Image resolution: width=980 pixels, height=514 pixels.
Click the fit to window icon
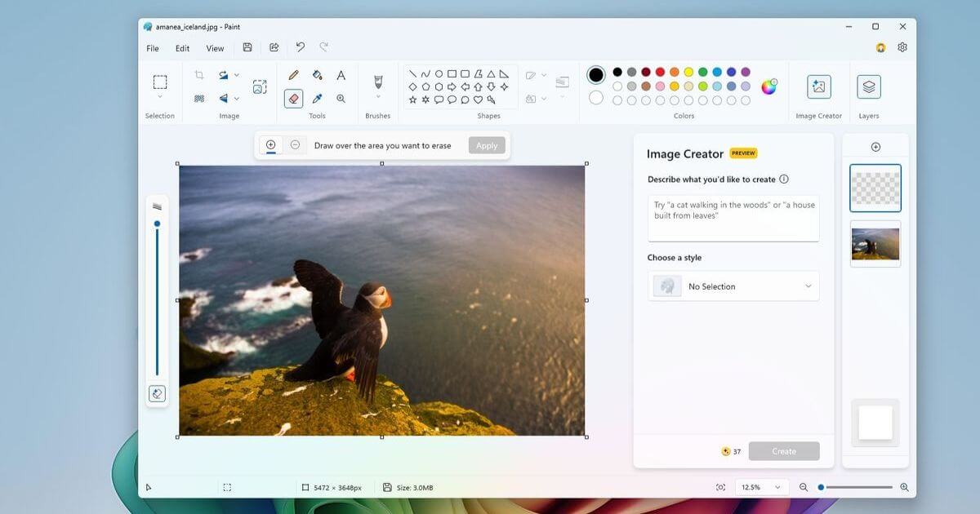pyautogui.click(x=720, y=487)
